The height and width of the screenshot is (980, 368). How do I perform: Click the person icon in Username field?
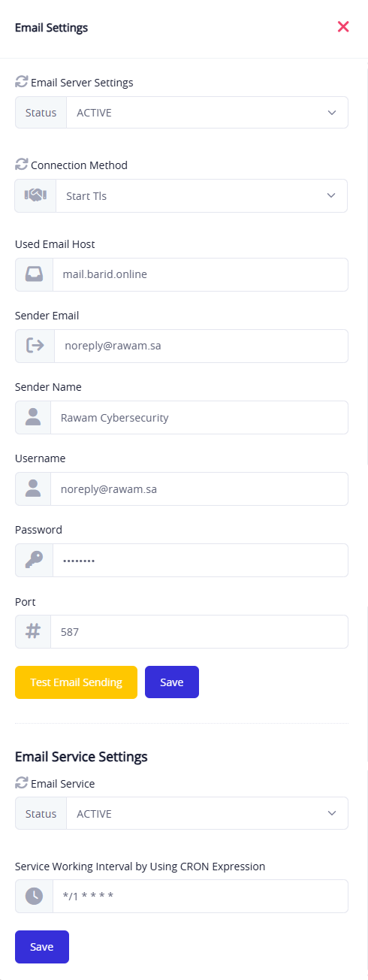[x=33, y=488]
